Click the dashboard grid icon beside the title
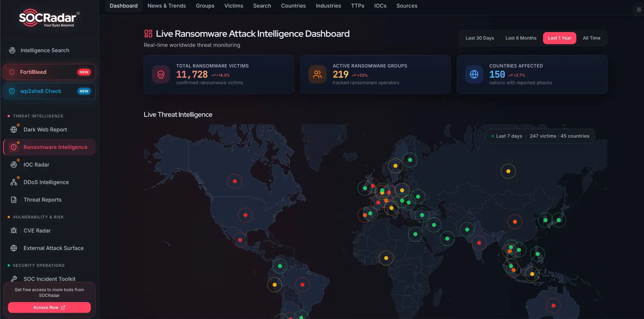 [148, 34]
